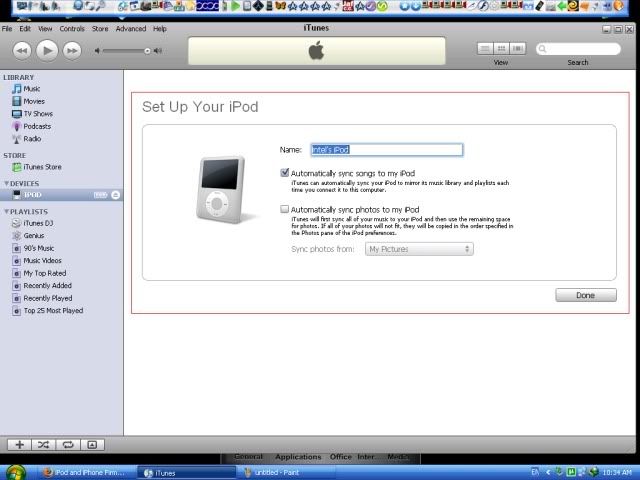This screenshot has height=480, width=640.
Task: Uncheck Automatically sync songs to my iPod
Action: click(285, 173)
